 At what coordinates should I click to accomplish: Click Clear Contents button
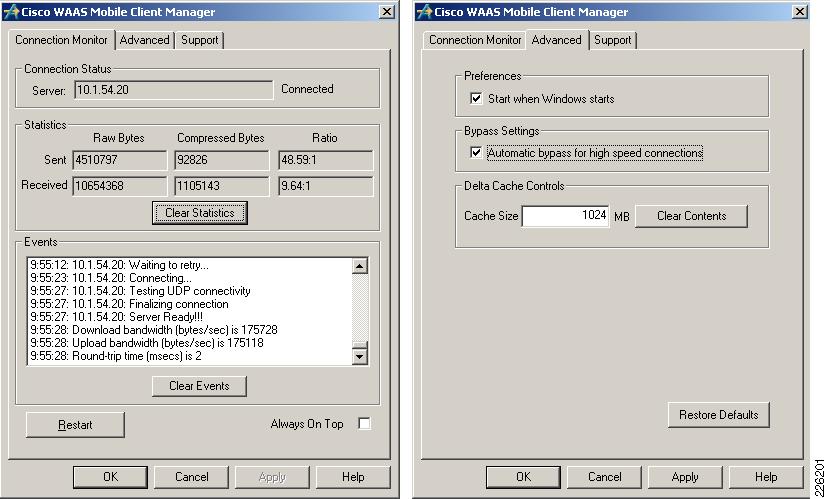pyautogui.click(x=691, y=216)
